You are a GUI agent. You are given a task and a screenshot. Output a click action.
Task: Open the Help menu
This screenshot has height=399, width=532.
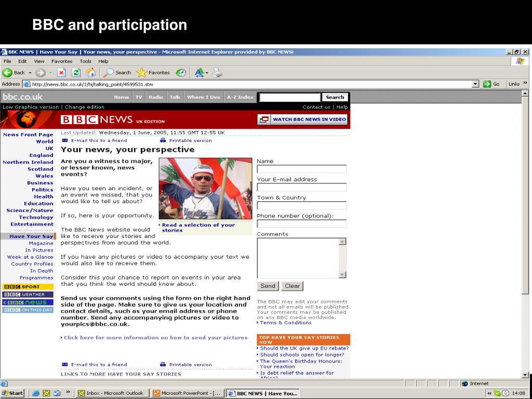pos(103,61)
